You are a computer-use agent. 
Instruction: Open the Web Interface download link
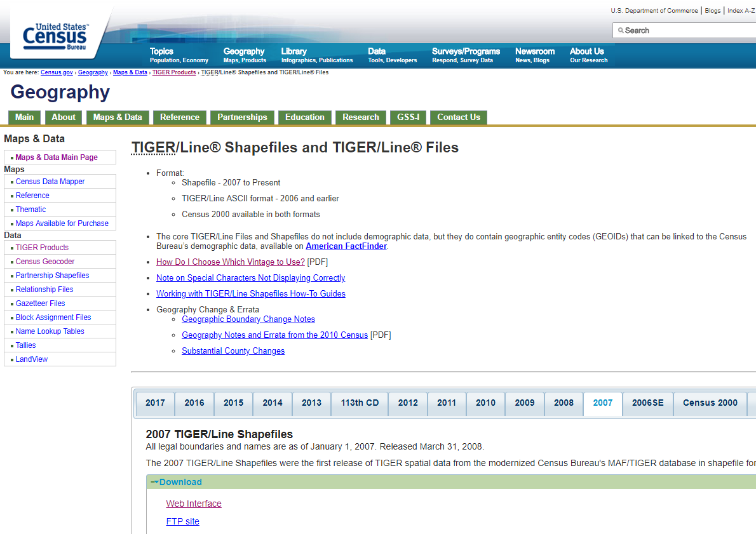(194, 504)
